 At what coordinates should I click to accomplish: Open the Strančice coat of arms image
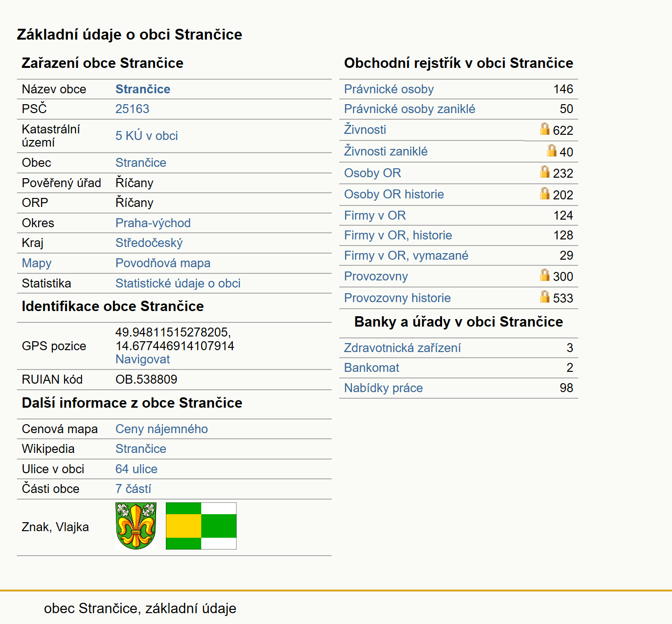[x=136, y=526]
